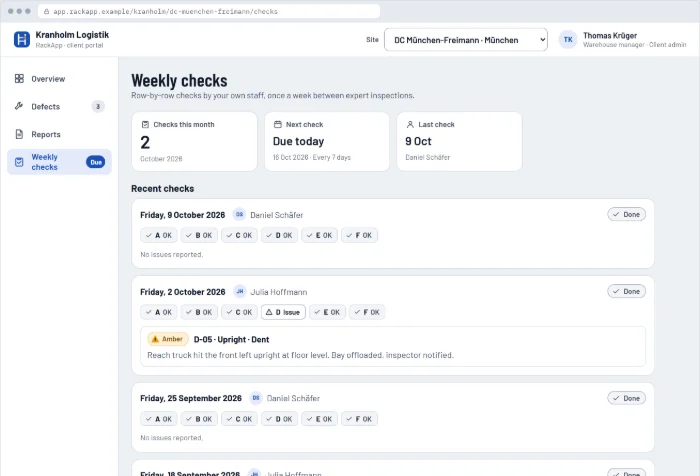The image size is (700, 476).
Task: Click row A OK chip on 9 October check
Action: point(159,235)
